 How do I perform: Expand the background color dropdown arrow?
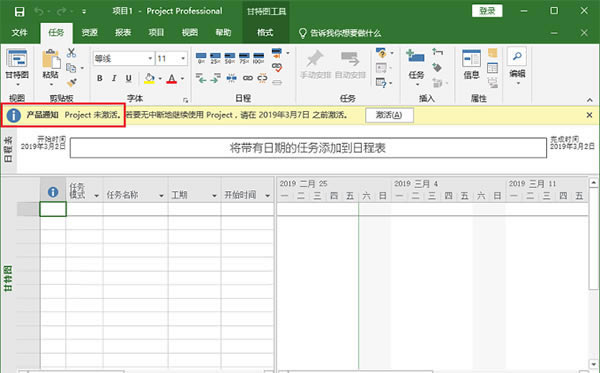point(160,79)
